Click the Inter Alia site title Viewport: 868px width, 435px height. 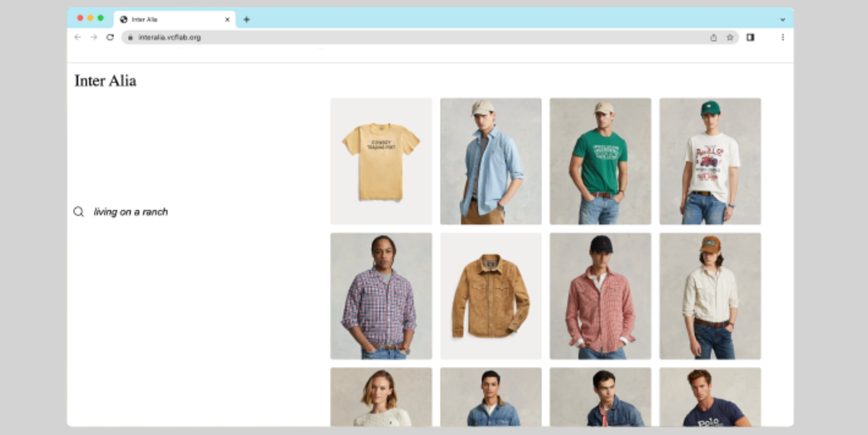click(x=106, y=81)
